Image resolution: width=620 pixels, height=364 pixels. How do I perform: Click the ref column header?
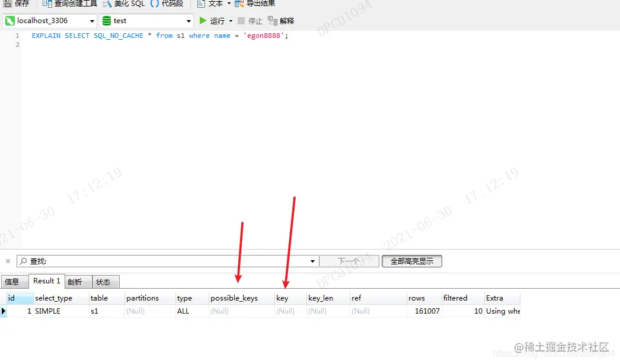(x=378, y=298)
